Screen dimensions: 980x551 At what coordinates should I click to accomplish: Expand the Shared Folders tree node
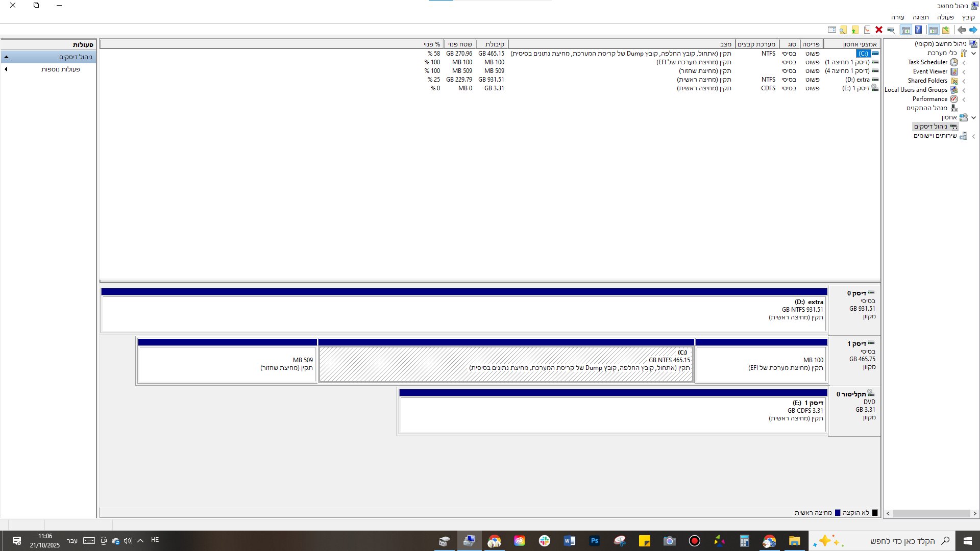pos(964,81)
